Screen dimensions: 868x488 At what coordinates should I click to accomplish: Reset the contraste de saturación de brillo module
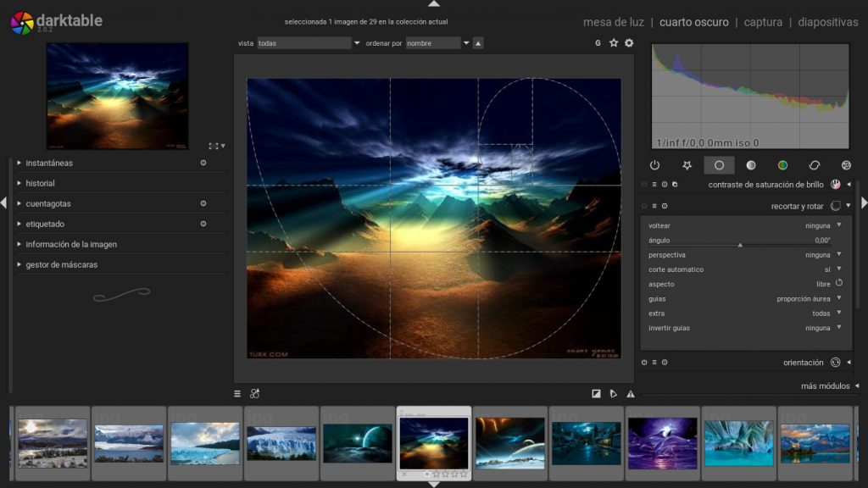[x=665, y=184]
